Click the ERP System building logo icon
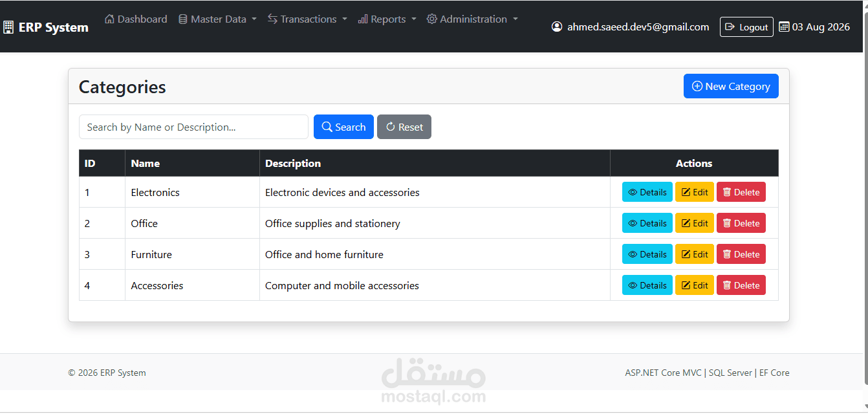Viewport: 868px width, 414px height. [x=8, y=27]
